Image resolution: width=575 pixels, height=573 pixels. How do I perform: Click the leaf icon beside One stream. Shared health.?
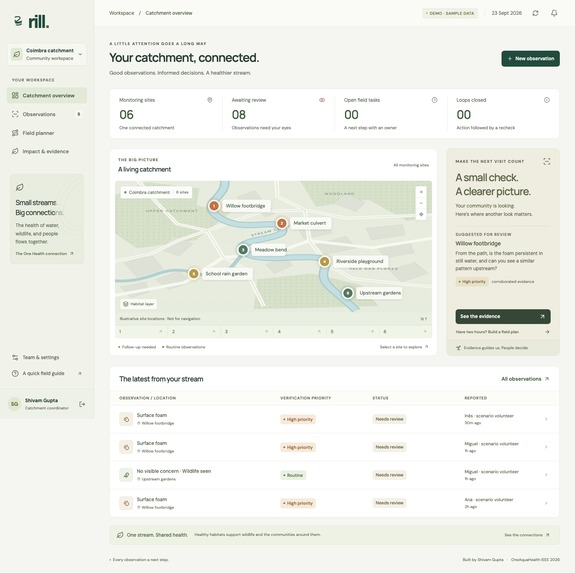[x=120, y=535]
